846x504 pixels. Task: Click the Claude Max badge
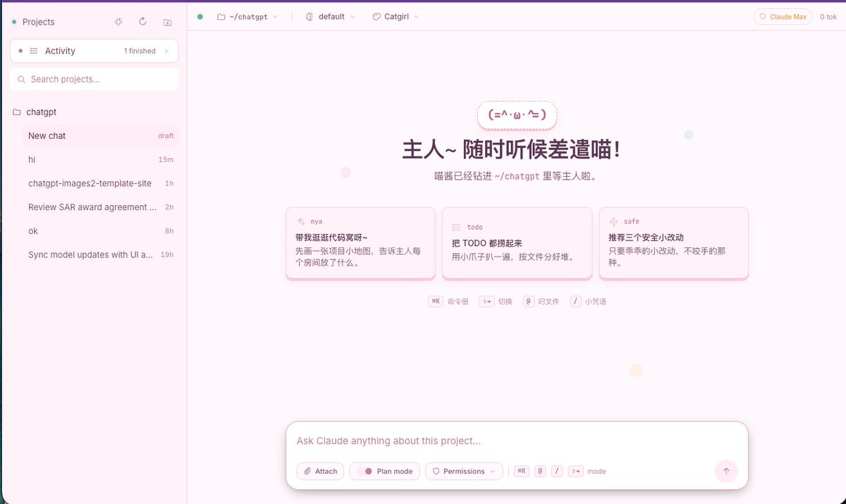coord(783,16)
